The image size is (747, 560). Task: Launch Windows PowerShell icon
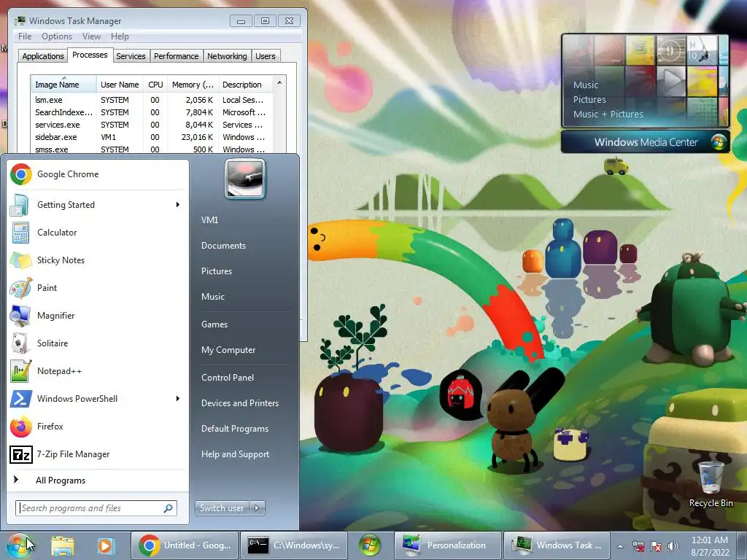(x=20, y=399)
